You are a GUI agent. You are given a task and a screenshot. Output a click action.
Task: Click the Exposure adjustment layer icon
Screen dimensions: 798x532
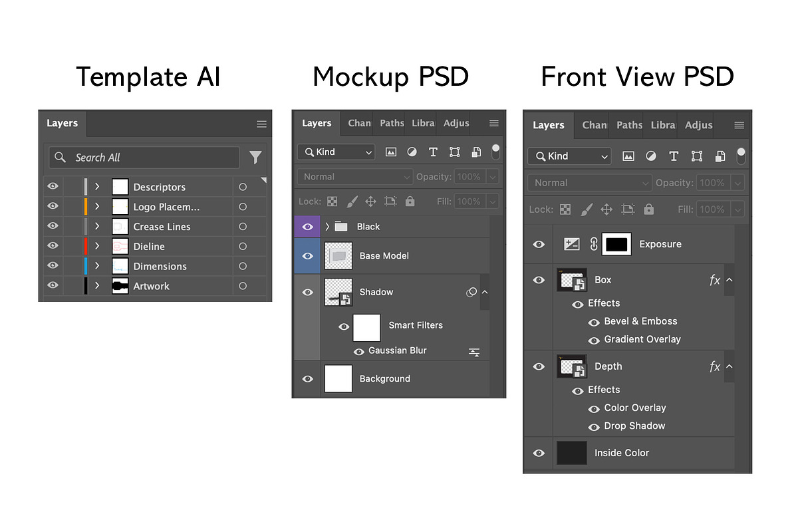click(572, 244)
